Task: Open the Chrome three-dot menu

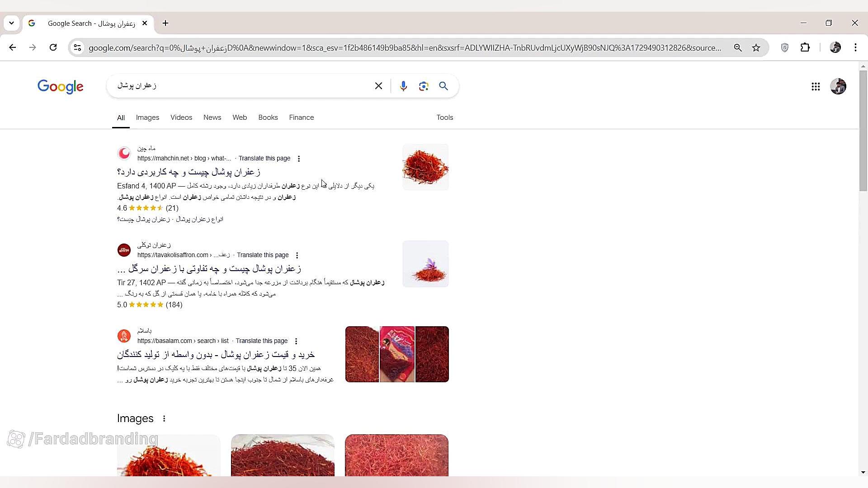Action: [x=855, y=47]
